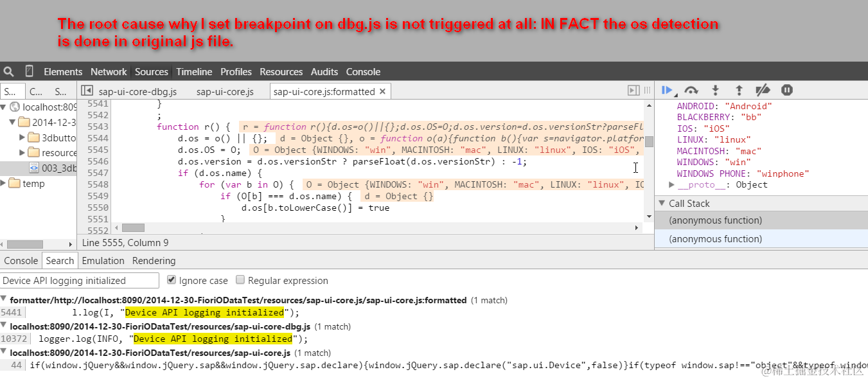Expand the temp folder node
868x381 pixels.
click(x=4, y=183)
